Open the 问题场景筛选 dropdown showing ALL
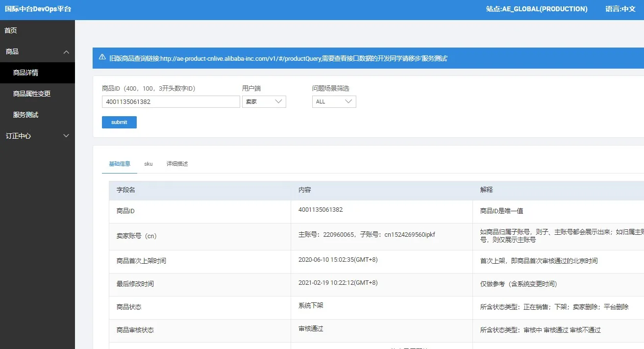The height and width of the screenshot is (349, 644). tap(334, 101)
